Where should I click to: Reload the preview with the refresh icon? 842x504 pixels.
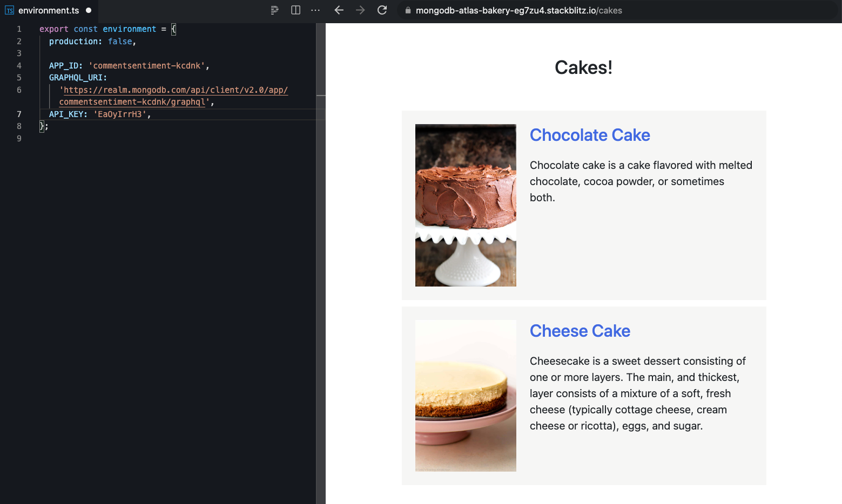(382, 10)
